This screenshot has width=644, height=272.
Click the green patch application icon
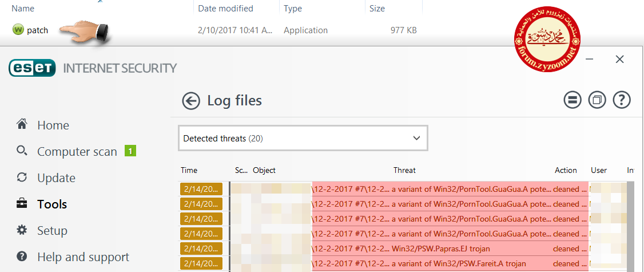coord(18,30)
